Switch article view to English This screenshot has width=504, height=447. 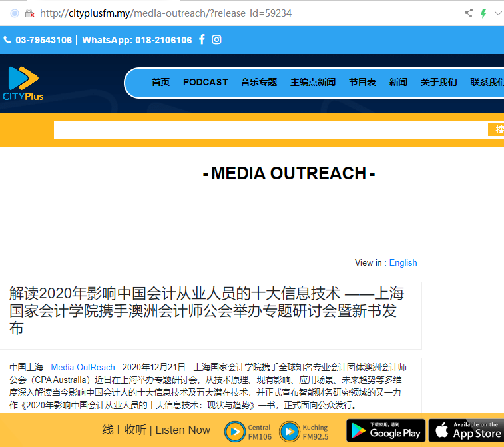click(403, 262)
